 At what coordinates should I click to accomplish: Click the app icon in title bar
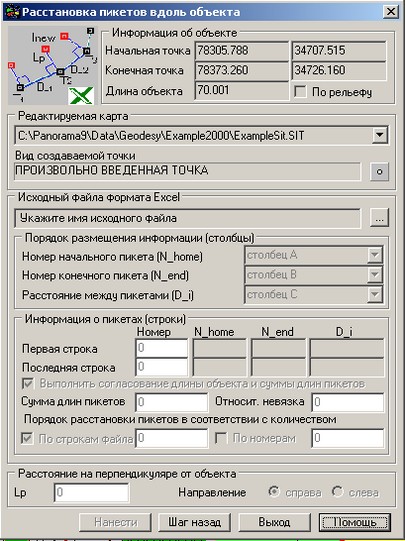tap(11, 12)
